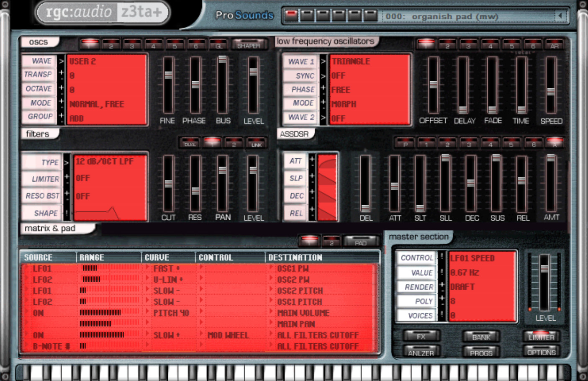
Task: Click the envelope AMT slider
Action: (x=551, y=183)
